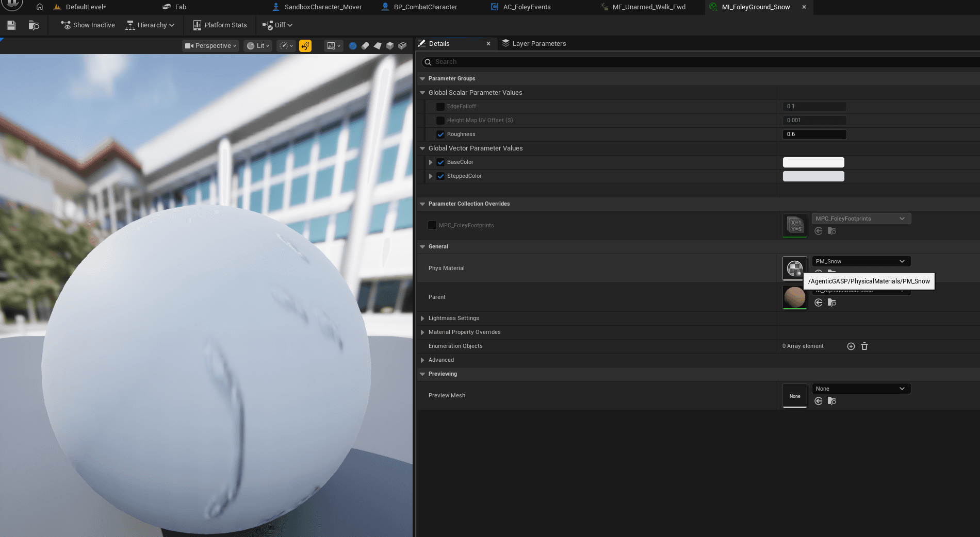The height and width of the screenshot is (537, 980).
Task: Open MPC_FoleyFootprints asset dropdown
Action: click(861, 219)
